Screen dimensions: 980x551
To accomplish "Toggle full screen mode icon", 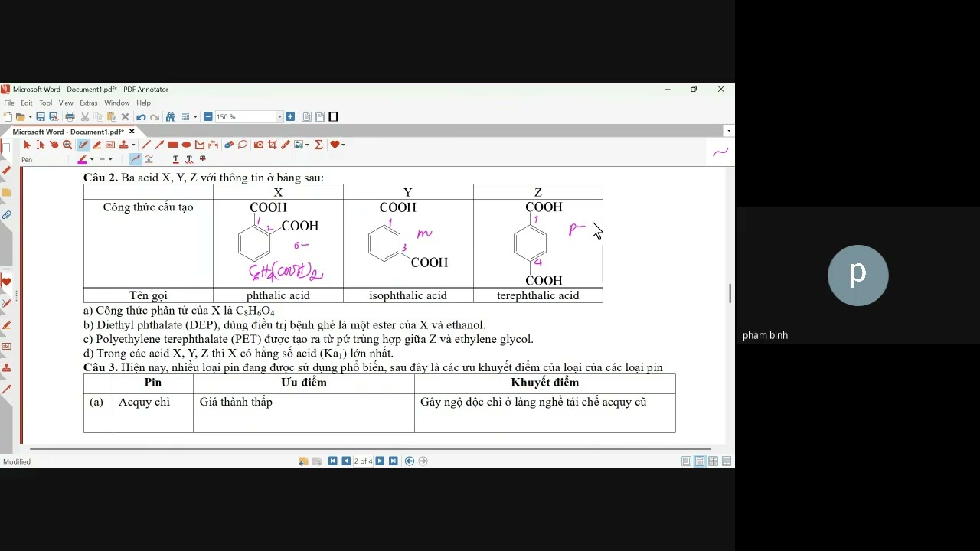I will [333, 117].
